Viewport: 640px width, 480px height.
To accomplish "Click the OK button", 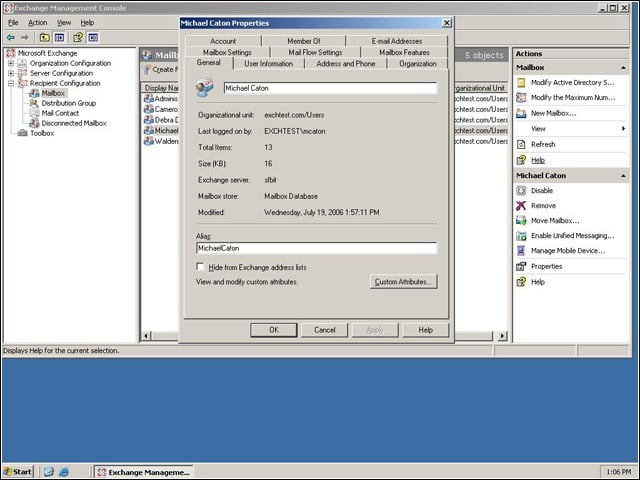I will click(274, 330).
